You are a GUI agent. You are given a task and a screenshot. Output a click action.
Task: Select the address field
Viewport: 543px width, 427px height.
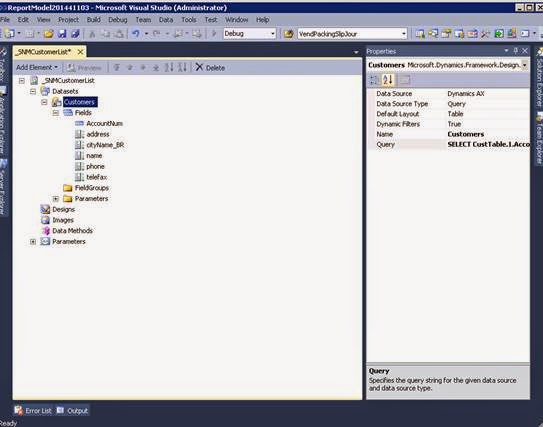click(x=98, y=134)
